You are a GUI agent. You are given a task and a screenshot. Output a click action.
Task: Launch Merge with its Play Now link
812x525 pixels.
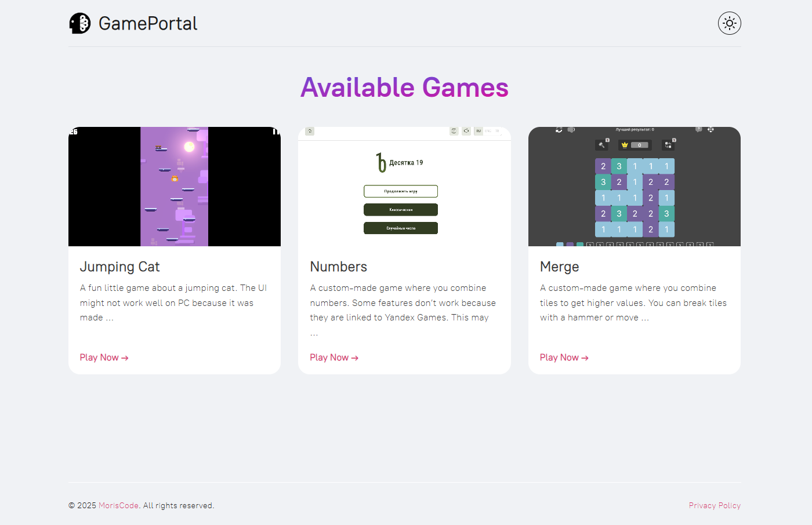coord(564,358)
